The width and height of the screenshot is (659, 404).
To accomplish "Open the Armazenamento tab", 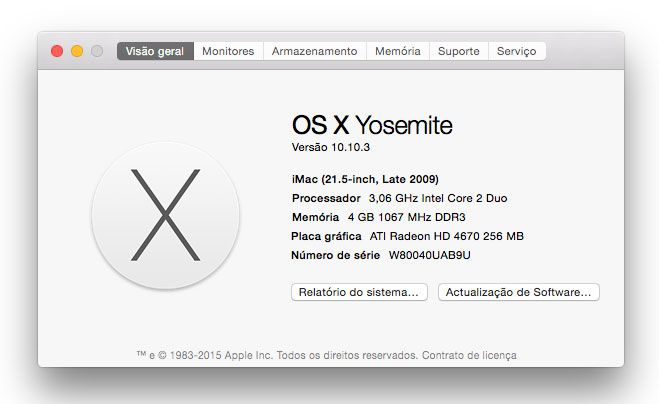I will point(314,51).
